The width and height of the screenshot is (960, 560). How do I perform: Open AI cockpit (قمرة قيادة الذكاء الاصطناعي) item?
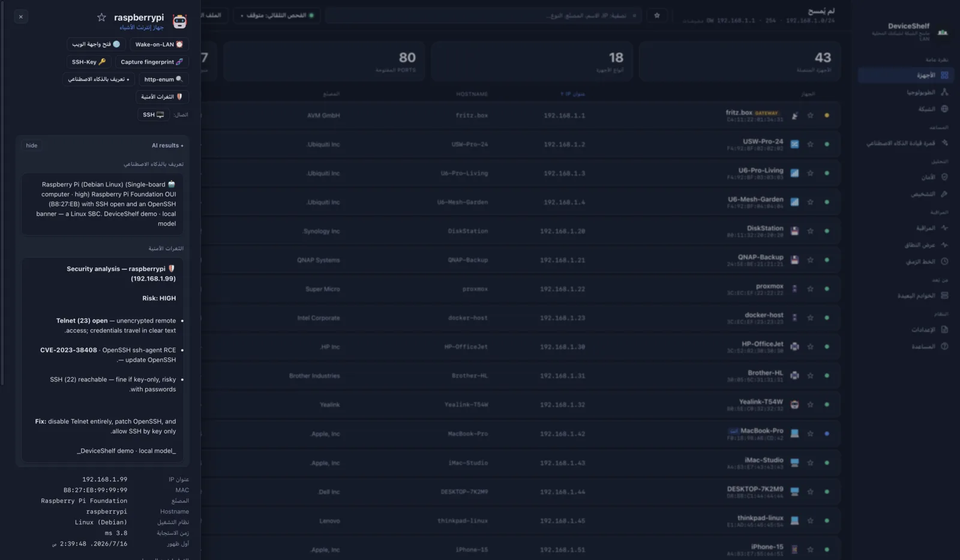point(907,143)
